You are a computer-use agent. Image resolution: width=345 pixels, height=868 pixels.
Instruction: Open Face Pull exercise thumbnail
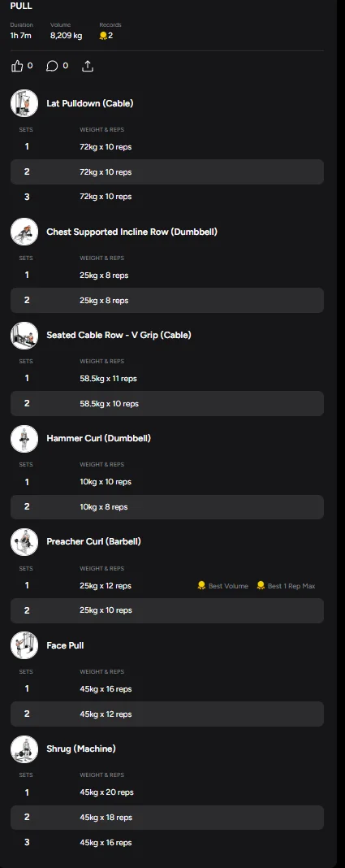(24, 645)
